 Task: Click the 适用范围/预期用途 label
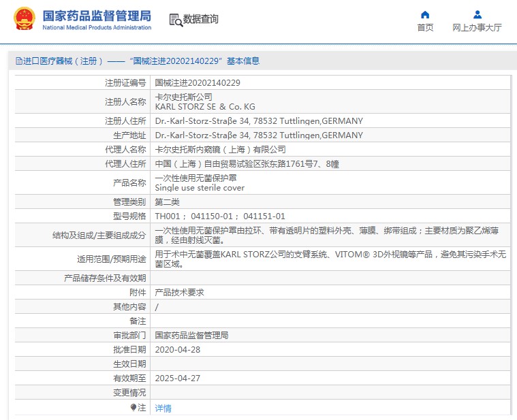tap(112, 259)
